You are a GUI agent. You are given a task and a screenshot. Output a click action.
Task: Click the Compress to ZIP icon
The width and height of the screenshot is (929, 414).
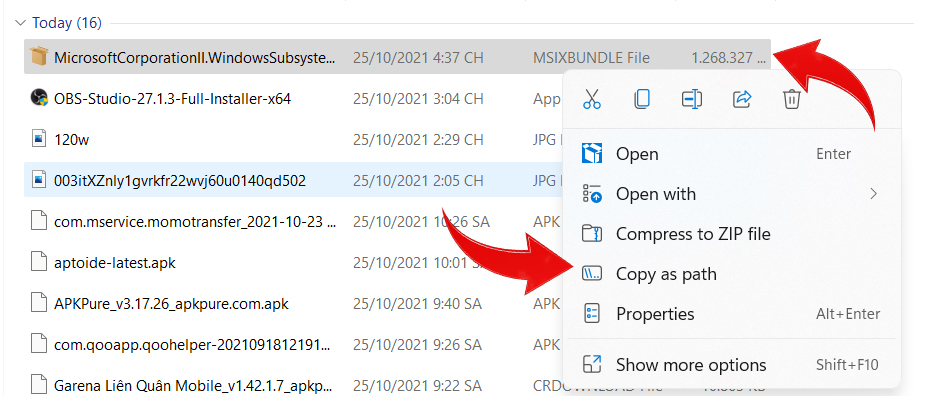pyautogui.click(x=592, y=234)
